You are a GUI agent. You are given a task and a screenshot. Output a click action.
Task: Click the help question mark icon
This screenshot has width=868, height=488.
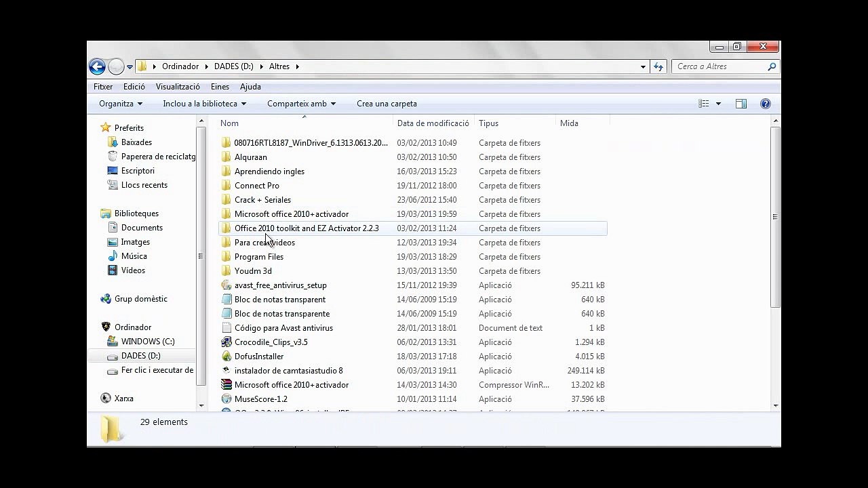pyautogui.click(x=766, y=104)
